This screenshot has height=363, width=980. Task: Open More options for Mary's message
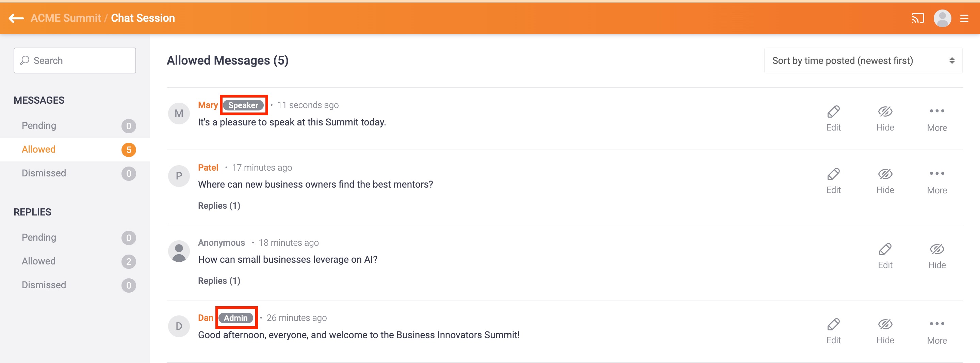[937, 118]
